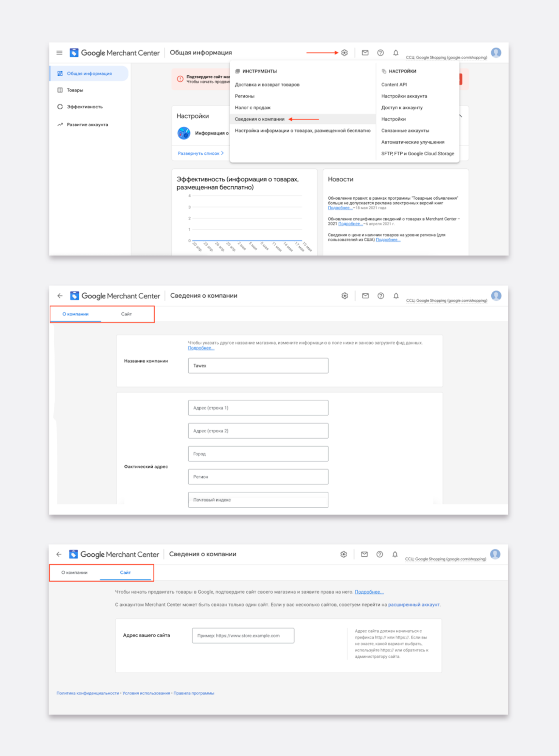Image resolution: width=559 pixels, height=756 pixels.
Task: Open the Политика конфиденциальности link
Action: 88,693
